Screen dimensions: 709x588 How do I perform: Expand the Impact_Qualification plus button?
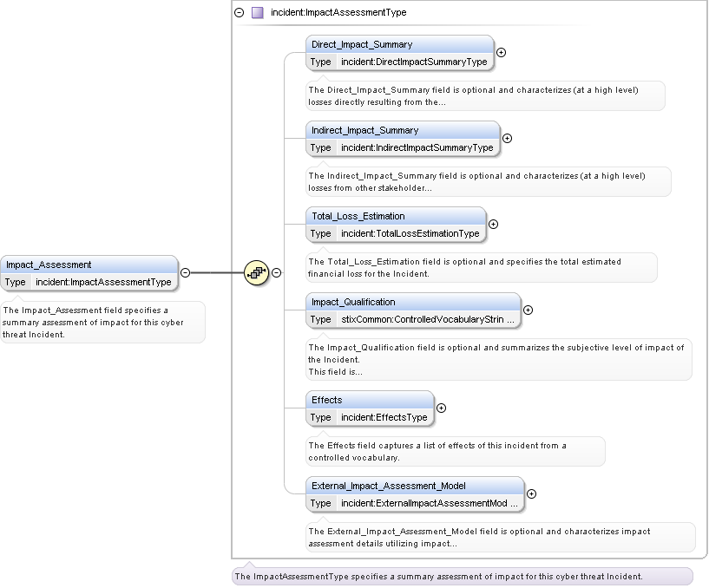click(528, 310)
